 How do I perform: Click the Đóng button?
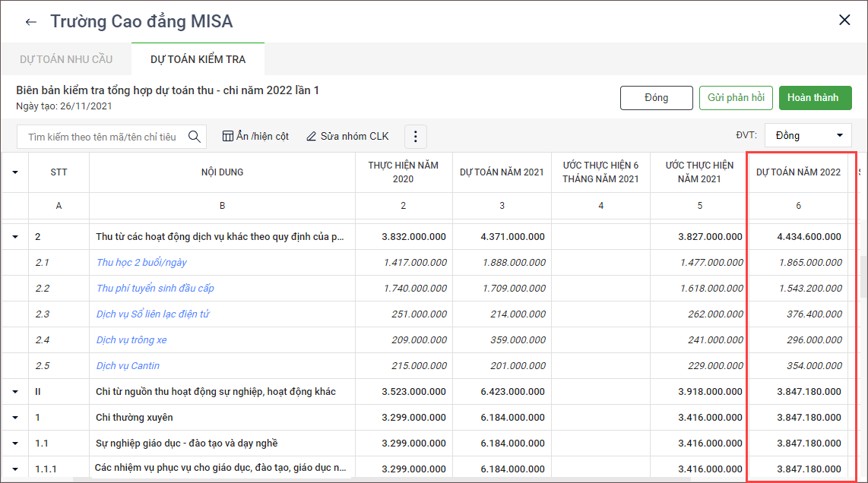point(656,98)
